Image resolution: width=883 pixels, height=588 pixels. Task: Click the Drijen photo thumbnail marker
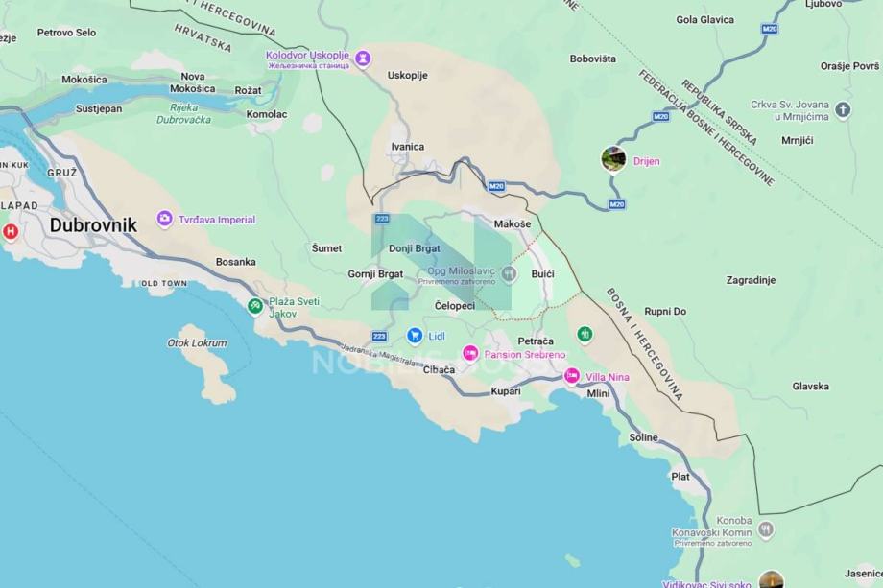[x=613, y=159]
